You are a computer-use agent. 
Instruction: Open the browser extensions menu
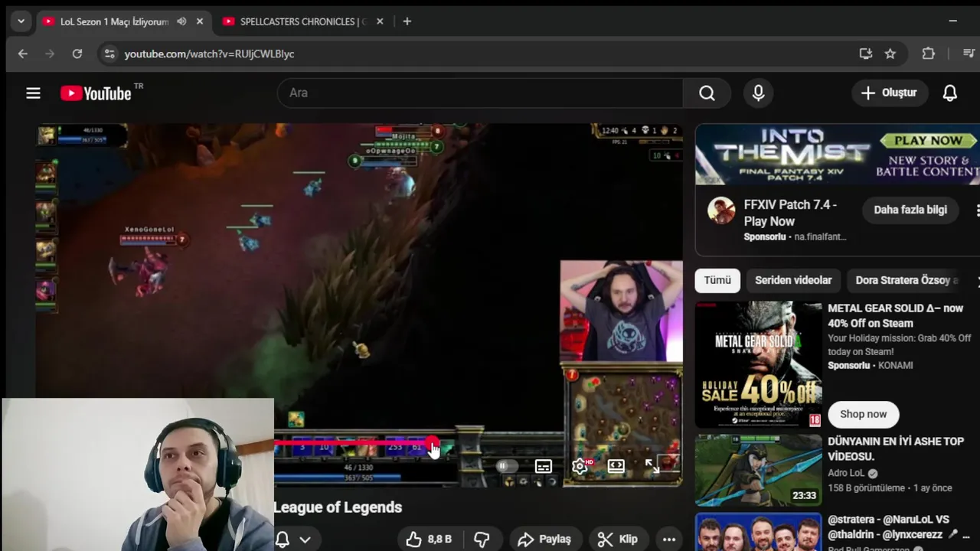coord(929,54)
